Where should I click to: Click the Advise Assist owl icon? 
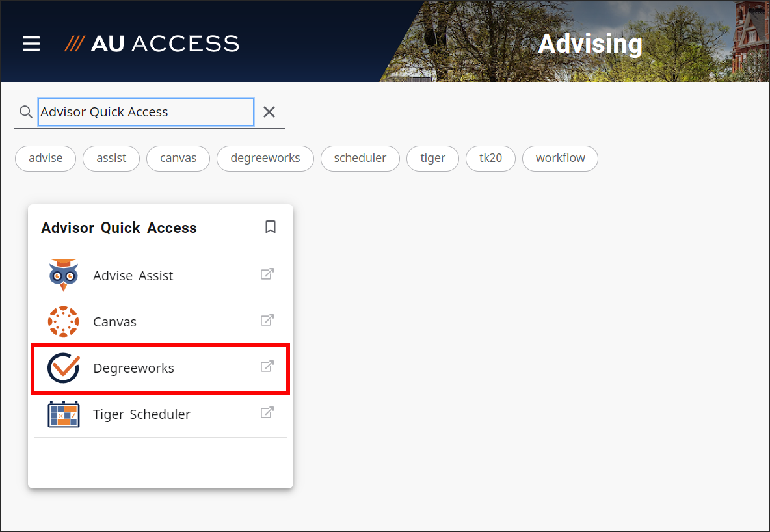(63, 275)
